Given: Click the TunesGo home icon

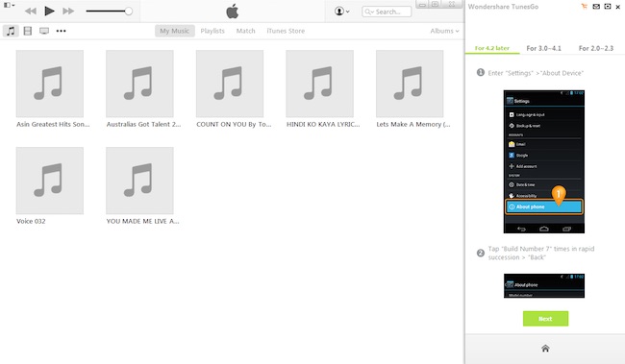Looking at the screenshot, I should pyautogui.click(x=545, y=349).
